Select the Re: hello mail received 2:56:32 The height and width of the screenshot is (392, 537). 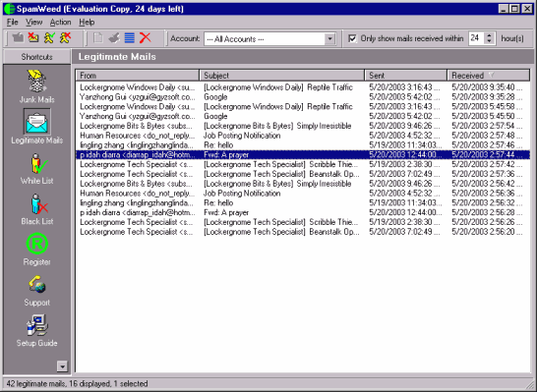pos(303,202)
